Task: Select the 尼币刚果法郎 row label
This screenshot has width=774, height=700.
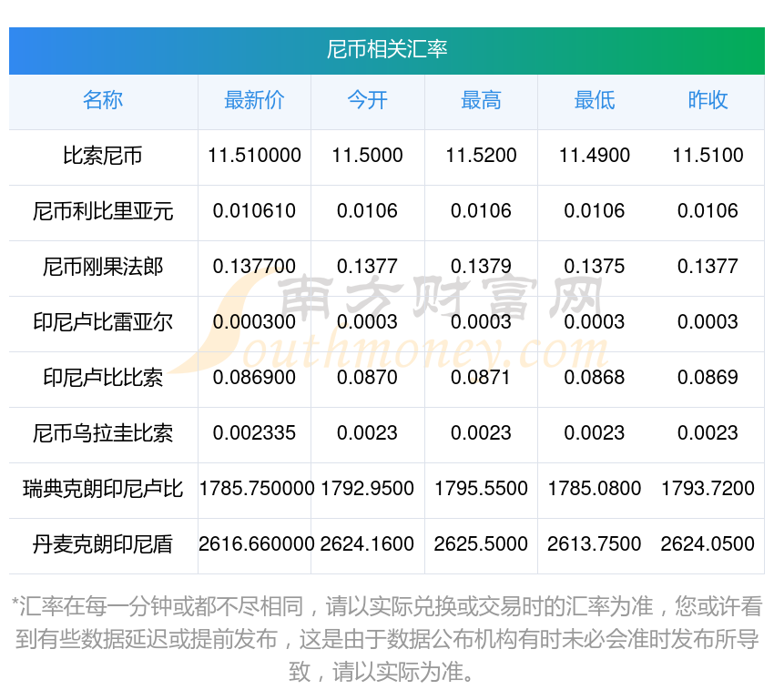Action: [x=103, y=267]
